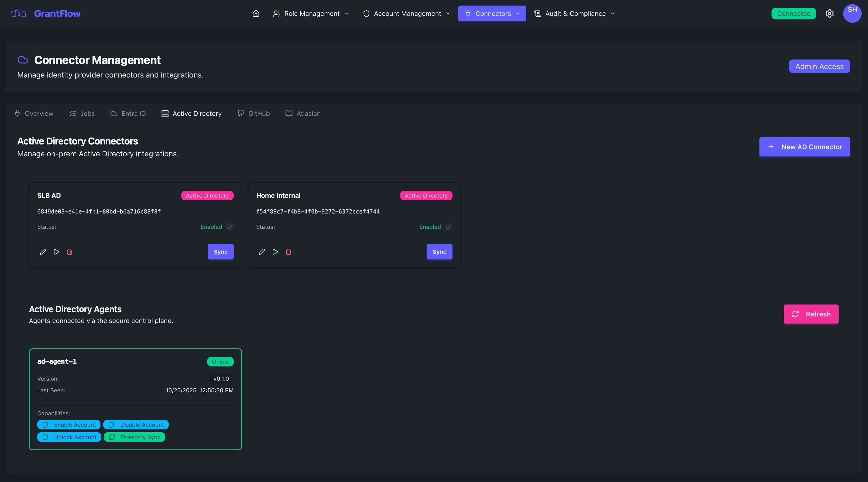Sync the Home Internal connector
The image size is (868, 482).
pos(439,252)
